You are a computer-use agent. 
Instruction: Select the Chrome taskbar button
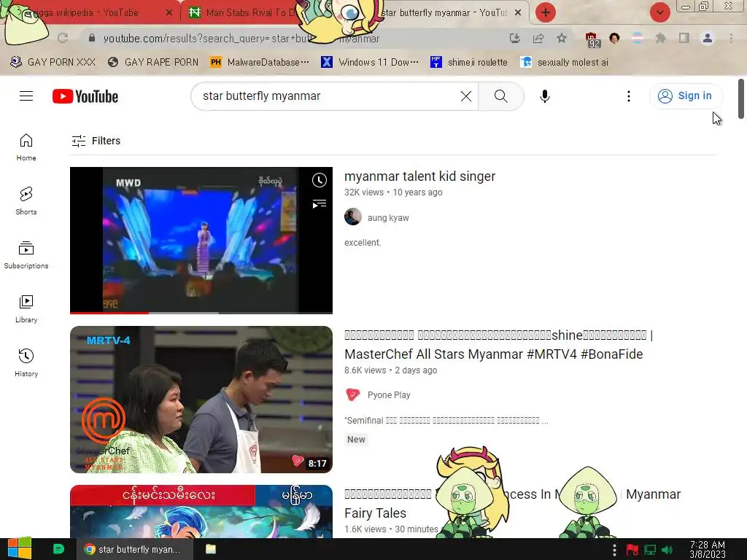click(135, 549)
